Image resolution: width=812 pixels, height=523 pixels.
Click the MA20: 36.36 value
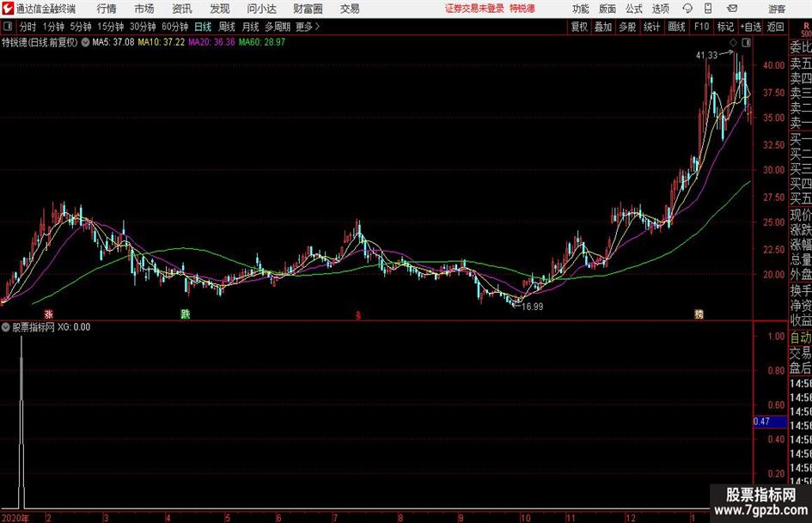click(x=211, y=42)
